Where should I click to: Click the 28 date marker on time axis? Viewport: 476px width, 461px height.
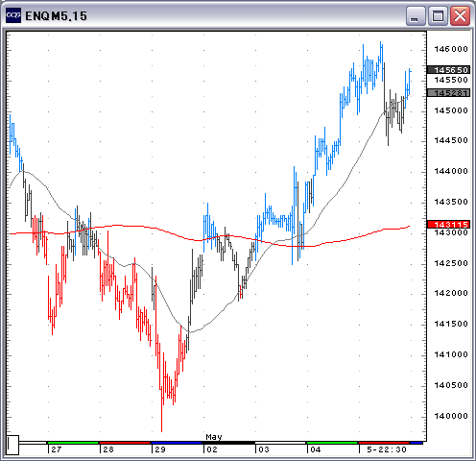[x=108, y=449]
